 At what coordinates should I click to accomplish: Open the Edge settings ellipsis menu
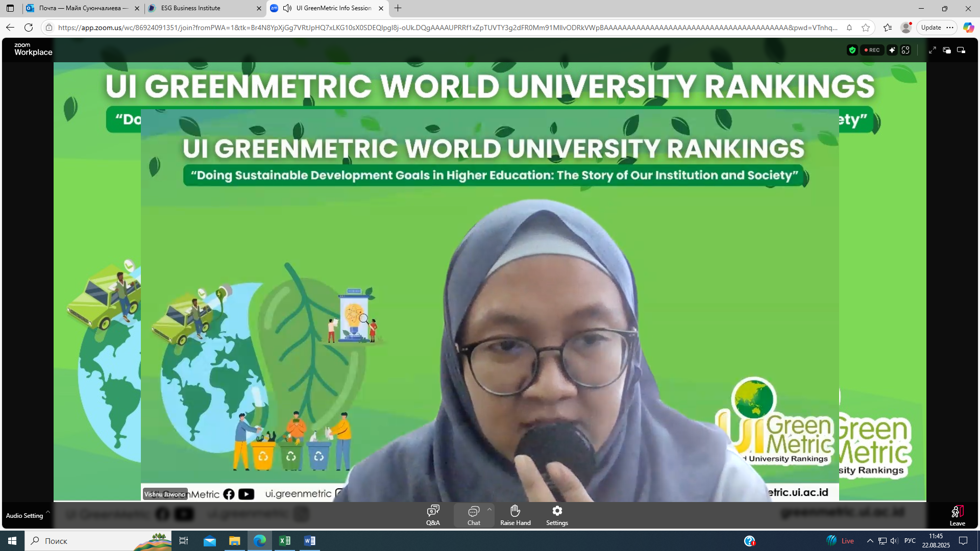[x=950, y=28]
